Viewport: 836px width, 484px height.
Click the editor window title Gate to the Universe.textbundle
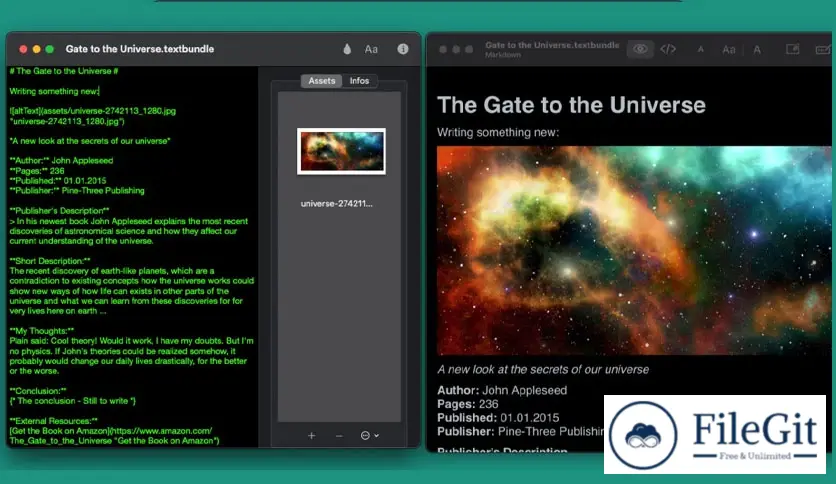[140, 49]
